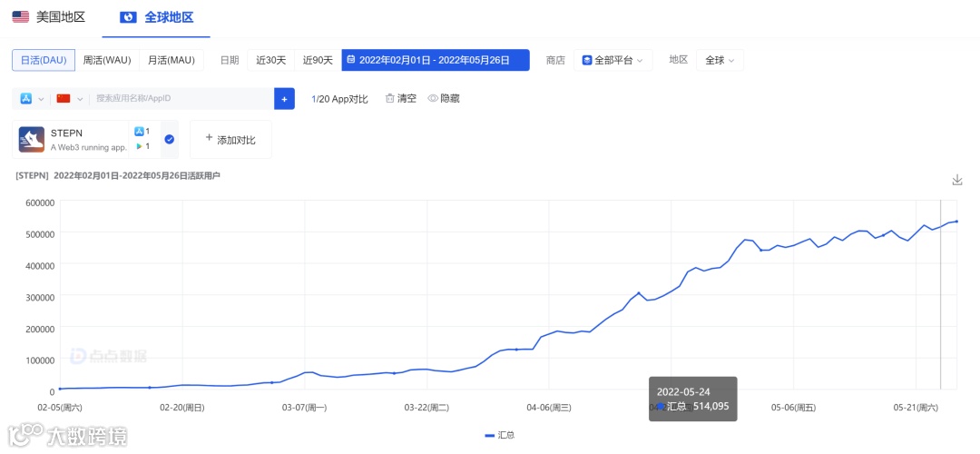The width and height of the screenshot is (980, 454).
Task: Open the 全部平台 store dropdown
Action: point(613,60)
